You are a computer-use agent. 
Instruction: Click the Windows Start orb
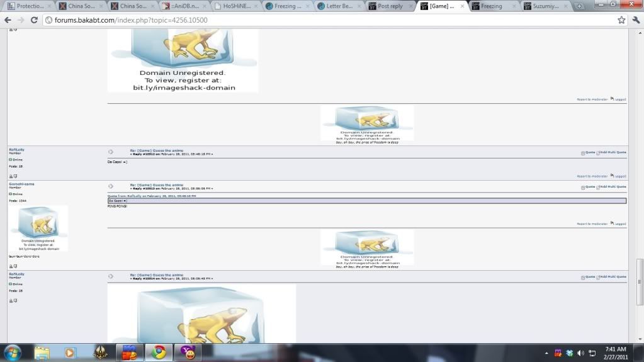12,351
